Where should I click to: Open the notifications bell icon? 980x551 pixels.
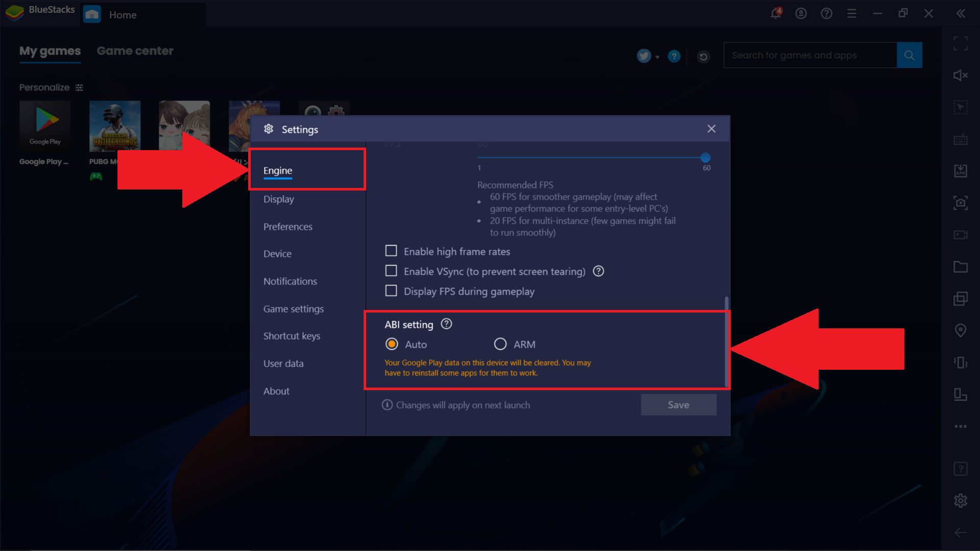click(x=775, y=14)
